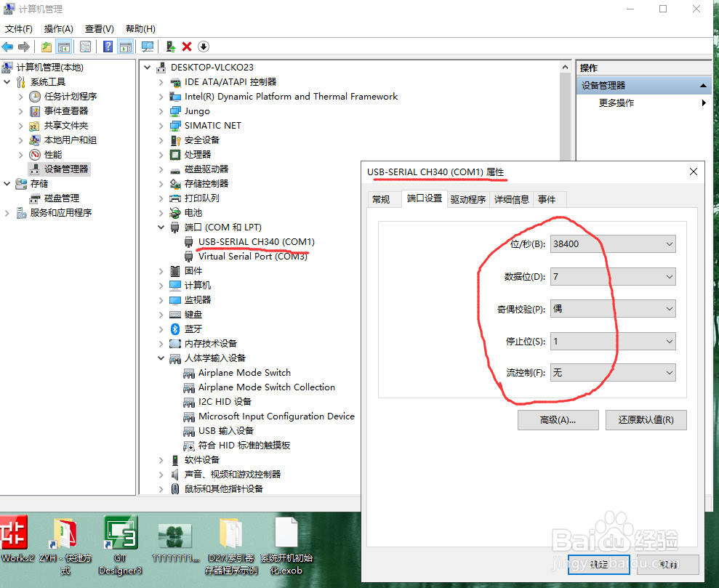
Task: Click the properties icon in the toolbar
Action: click(86, 47)
